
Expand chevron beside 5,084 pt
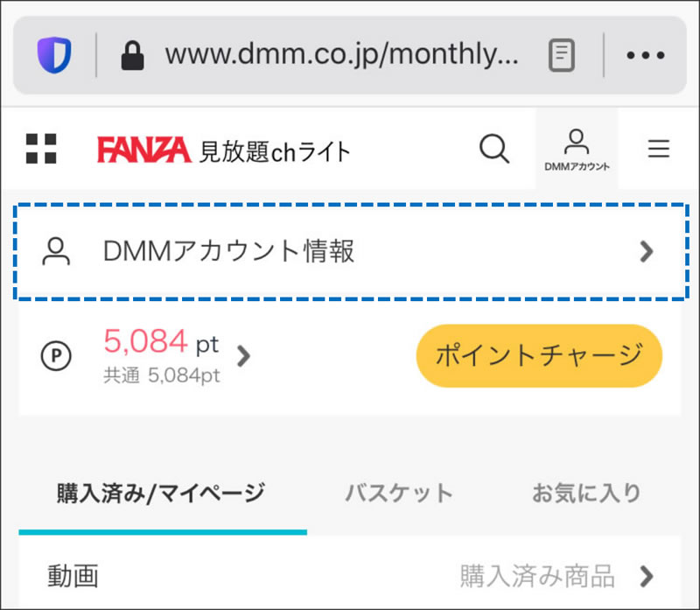pyautogui.click(x=243, y=356)
